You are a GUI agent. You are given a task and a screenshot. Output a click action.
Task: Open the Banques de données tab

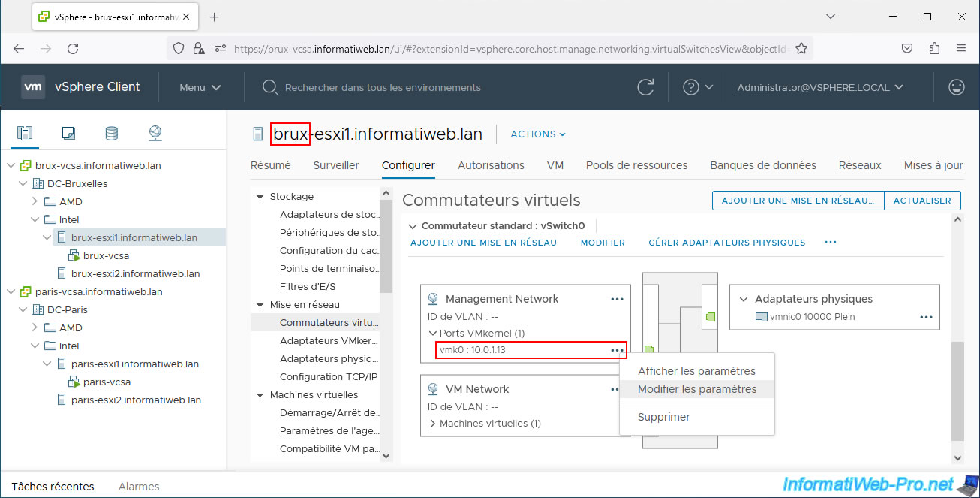pos(763,165)
